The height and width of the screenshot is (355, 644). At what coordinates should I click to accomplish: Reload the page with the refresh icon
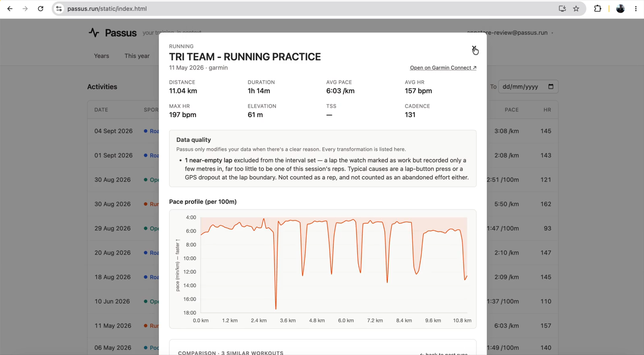(41, 8)
